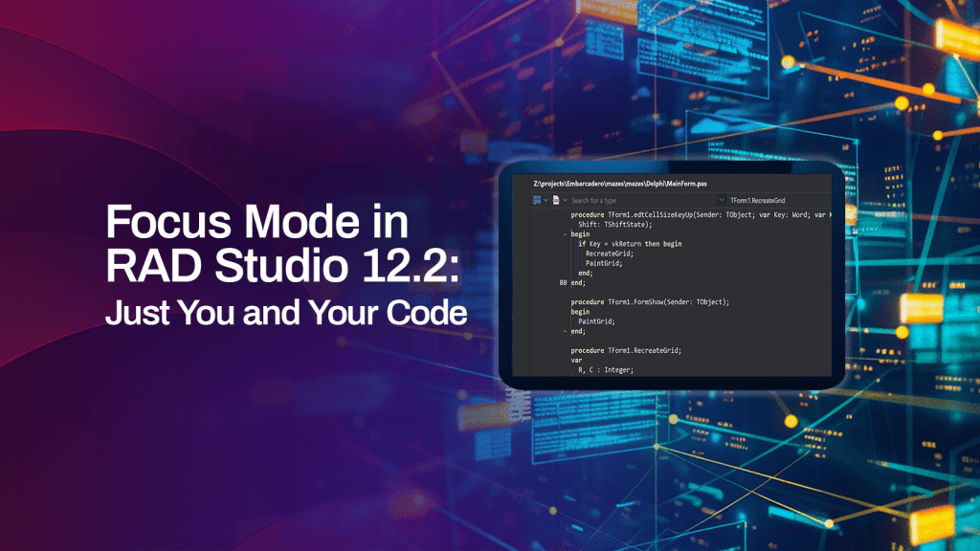980x551 pixels.
Task: Click the edtCellSizeKeyUp procedure declaration line
Action: pos(701,215)
